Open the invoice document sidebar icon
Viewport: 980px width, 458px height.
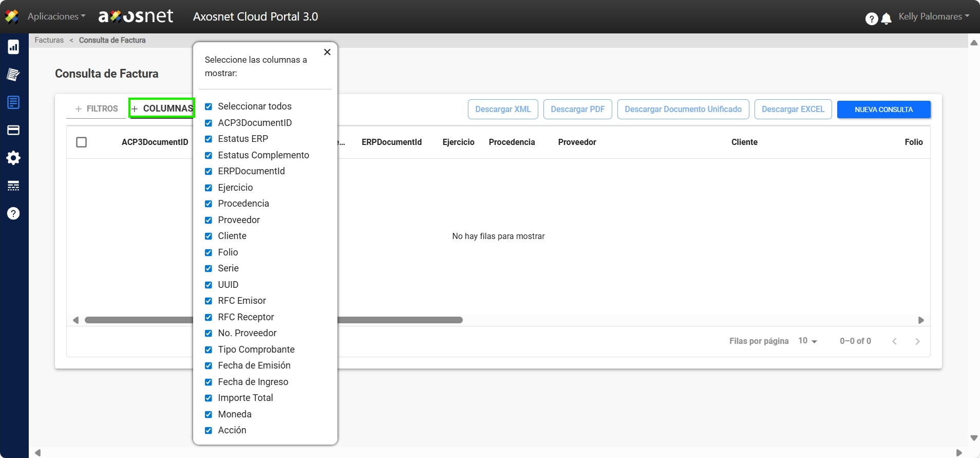click(13, 102)
